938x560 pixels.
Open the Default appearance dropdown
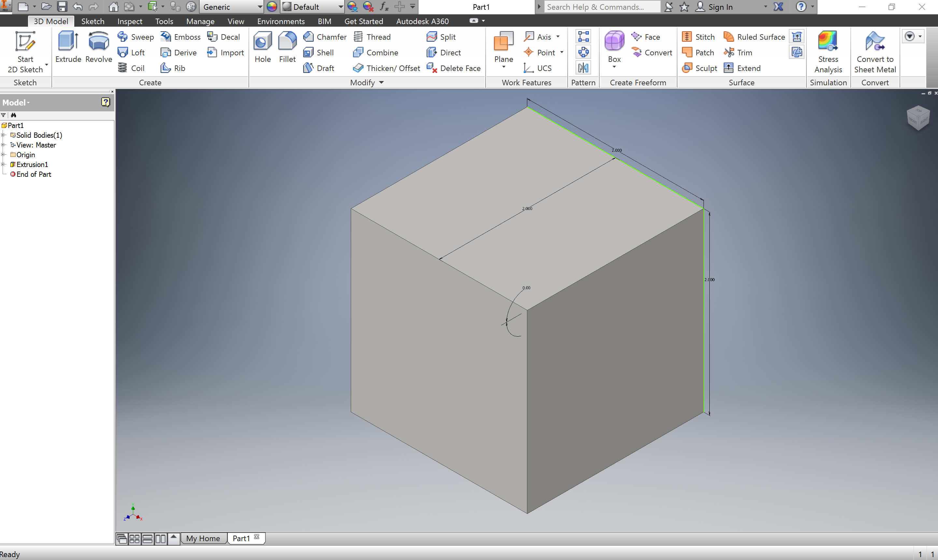tap(340, 7)
